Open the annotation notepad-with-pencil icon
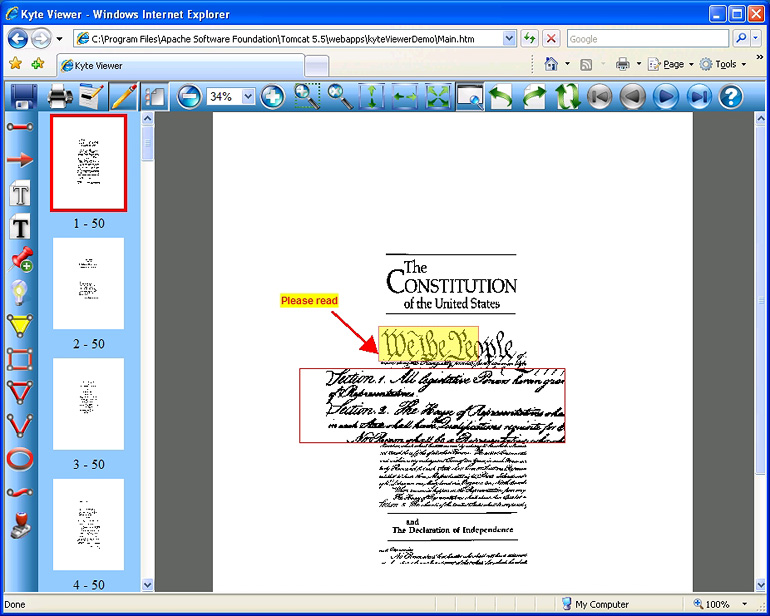 coord(91,96)
